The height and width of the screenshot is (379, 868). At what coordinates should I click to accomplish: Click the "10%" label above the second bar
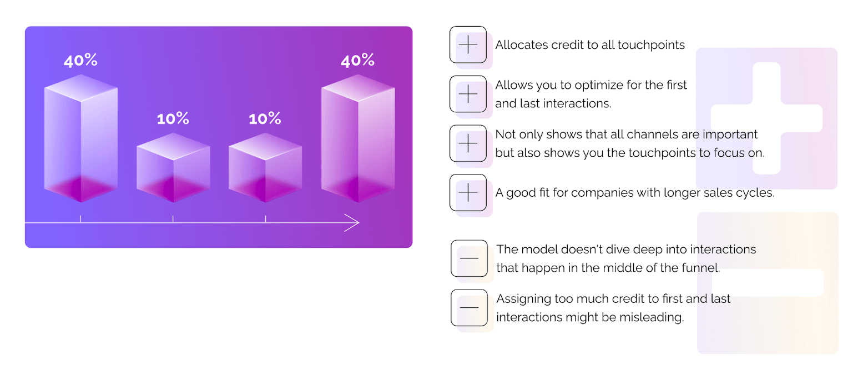click(173, 118)
